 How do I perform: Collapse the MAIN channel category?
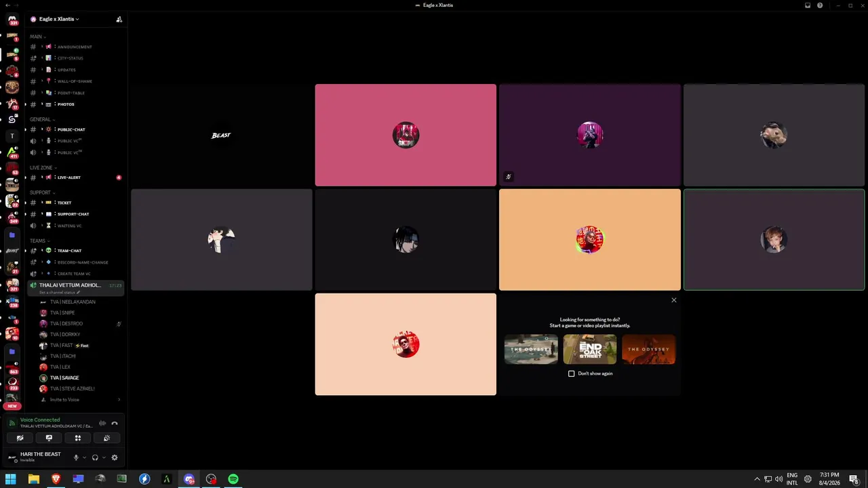37,37
